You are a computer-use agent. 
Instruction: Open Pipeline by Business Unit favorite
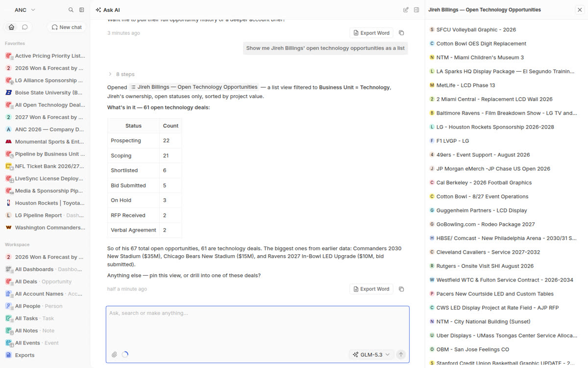coord(45,154)
